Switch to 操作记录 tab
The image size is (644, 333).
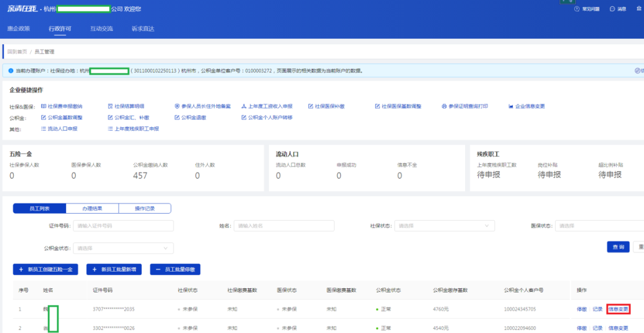(144, 208)
